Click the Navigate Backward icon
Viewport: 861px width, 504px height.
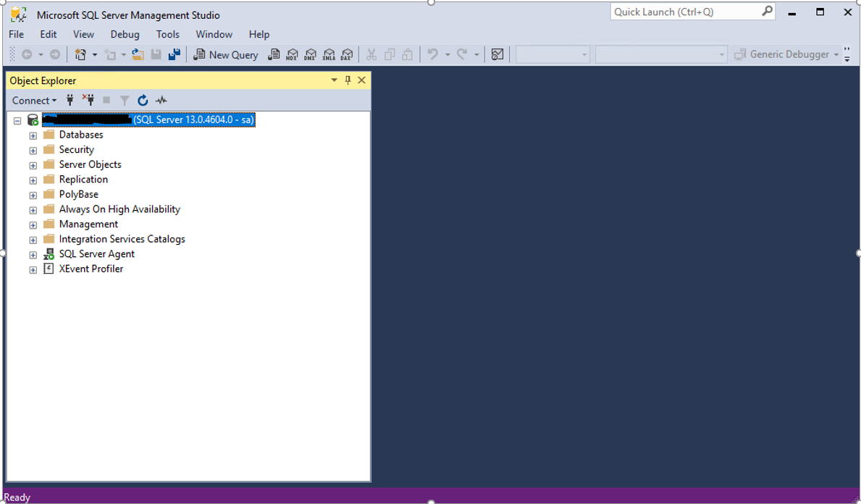[x=27, y=54]
